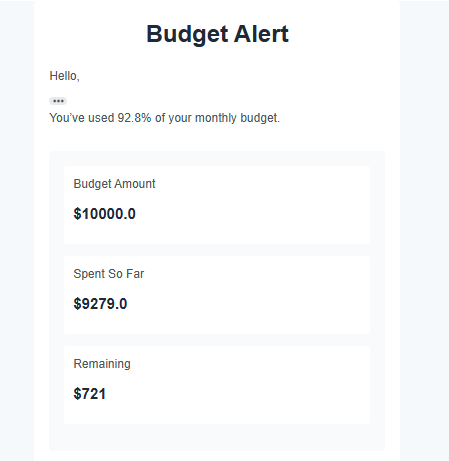Select the $721 remaining value
Screen dimensions: 449x461
coord(89,394)
